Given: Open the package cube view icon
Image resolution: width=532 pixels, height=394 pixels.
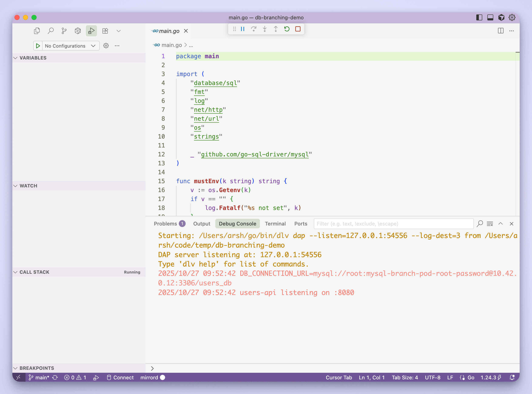Looking at the screenshot, I should [78, 31].
